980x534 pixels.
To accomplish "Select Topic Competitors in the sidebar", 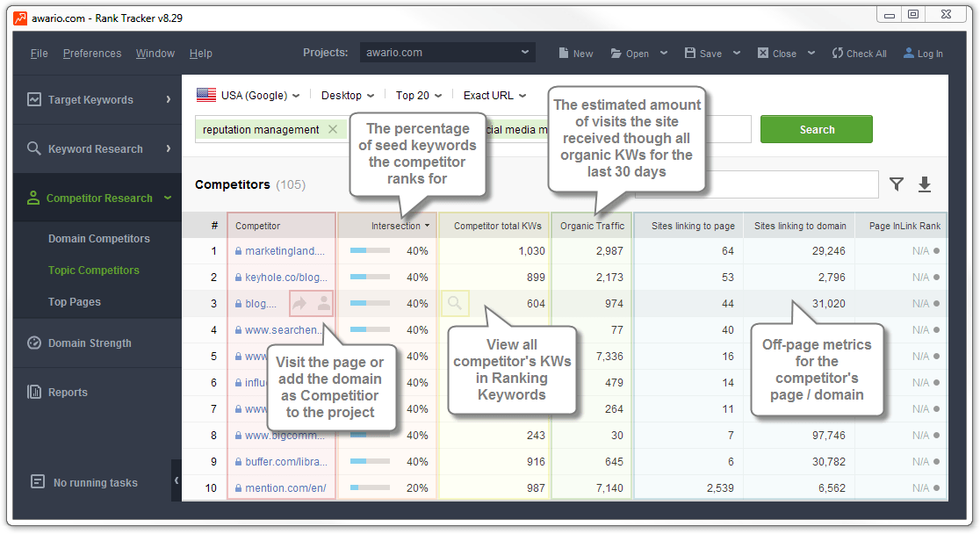I will 94,271.
